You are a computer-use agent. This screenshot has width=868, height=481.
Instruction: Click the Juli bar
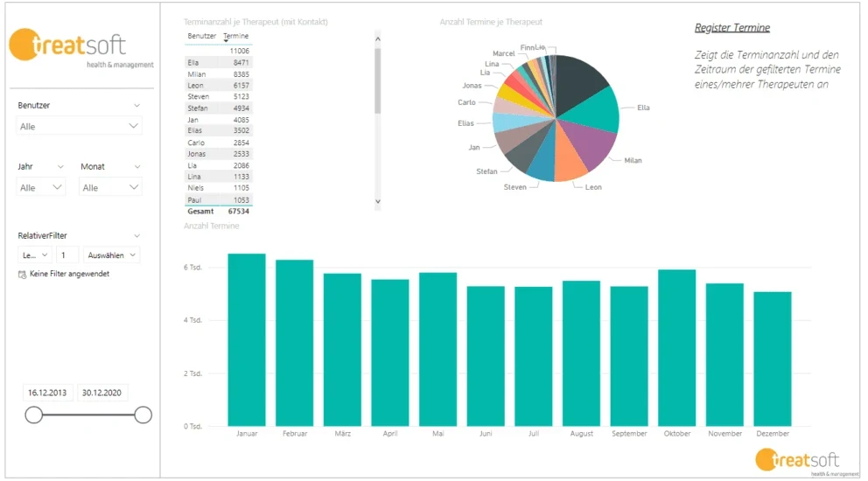tap(534, 357)
